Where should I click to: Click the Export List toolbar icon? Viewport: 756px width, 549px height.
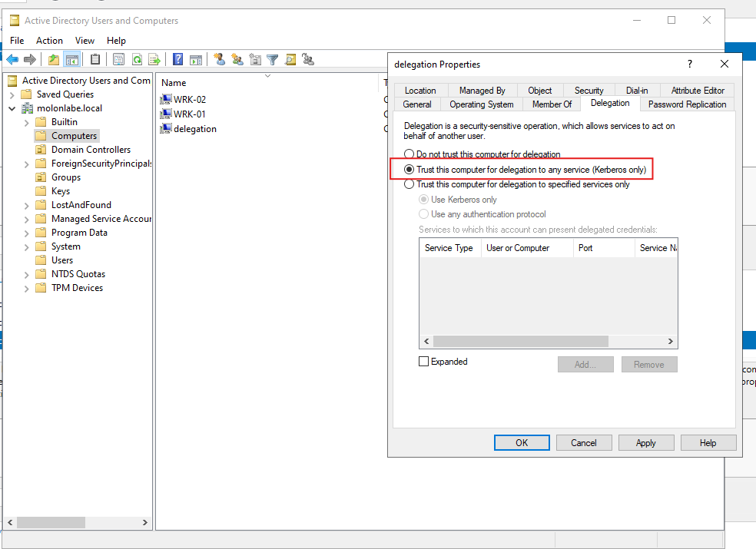(154, 59)
